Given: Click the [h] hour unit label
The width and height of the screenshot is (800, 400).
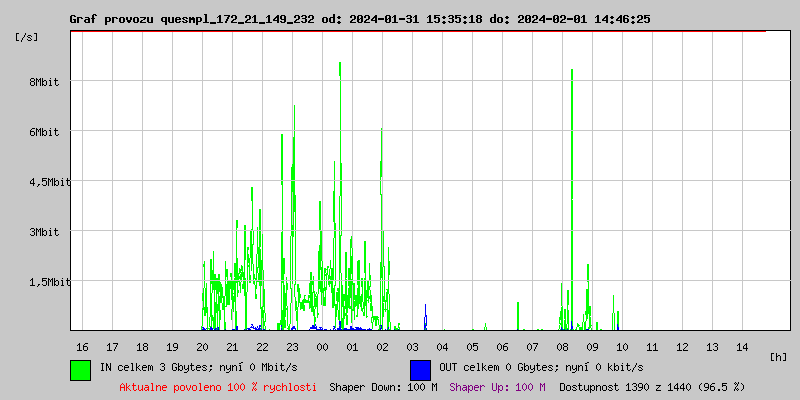Looking at the screenshot, I should 779,357.
